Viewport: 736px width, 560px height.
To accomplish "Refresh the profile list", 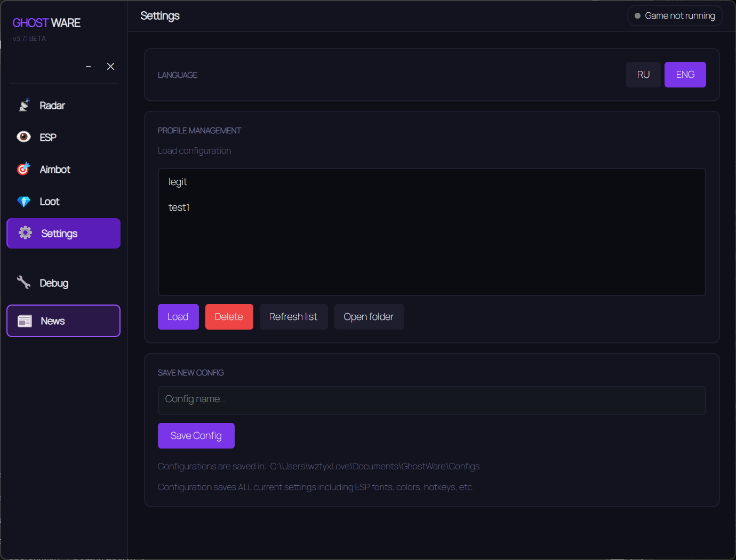I will tap(293, 317).
